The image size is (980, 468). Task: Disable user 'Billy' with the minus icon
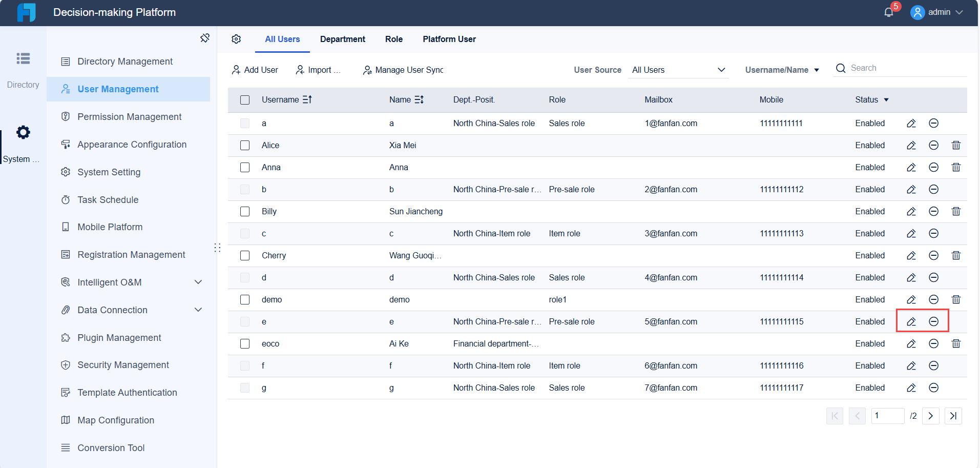[933, 211]
